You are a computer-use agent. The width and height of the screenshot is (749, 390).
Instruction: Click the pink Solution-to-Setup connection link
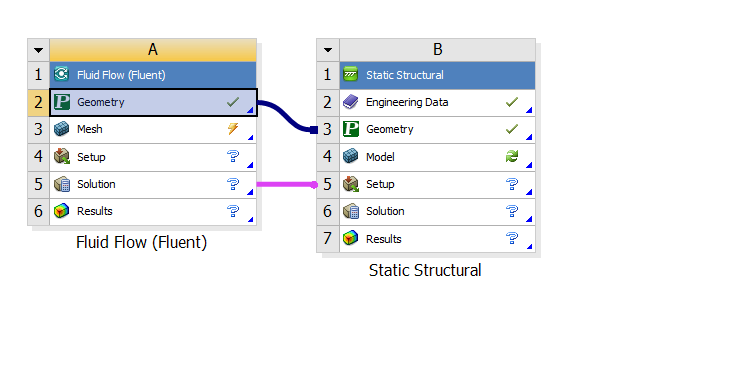287,184
